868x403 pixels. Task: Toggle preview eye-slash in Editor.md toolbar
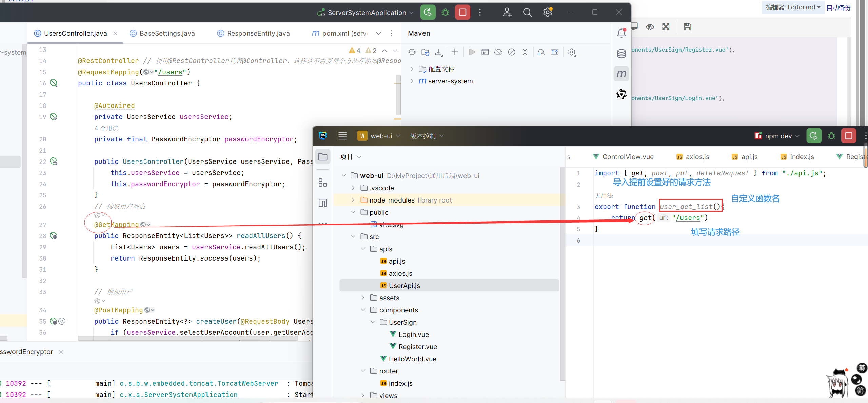tap(650, 26)
